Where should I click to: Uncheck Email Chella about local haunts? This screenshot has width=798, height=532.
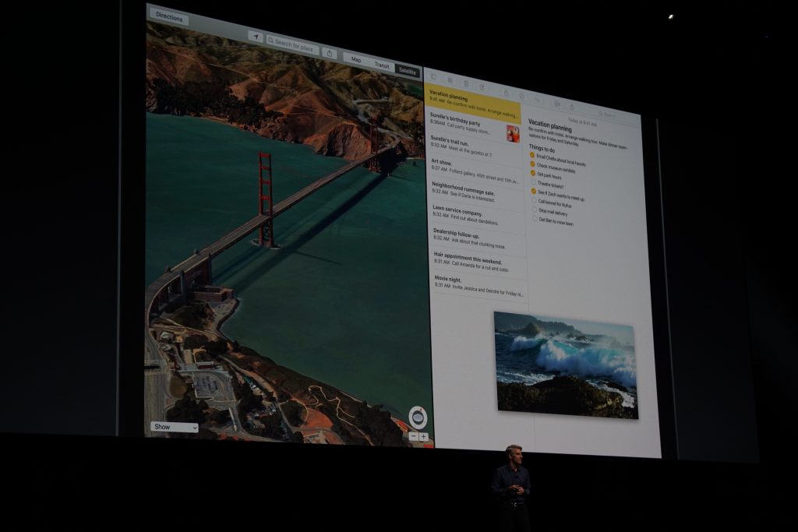(531, 155)
